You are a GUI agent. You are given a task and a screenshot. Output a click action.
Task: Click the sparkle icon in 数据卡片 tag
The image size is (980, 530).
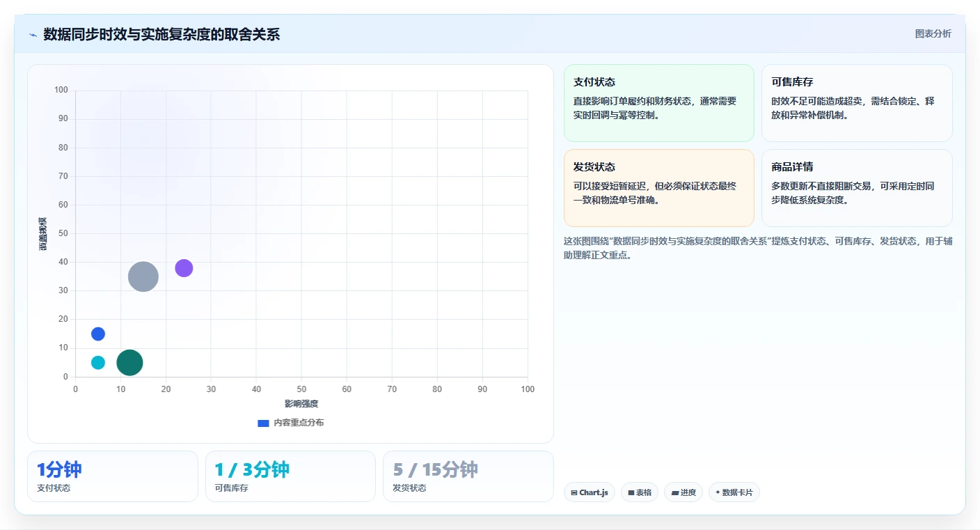(718, 492)
